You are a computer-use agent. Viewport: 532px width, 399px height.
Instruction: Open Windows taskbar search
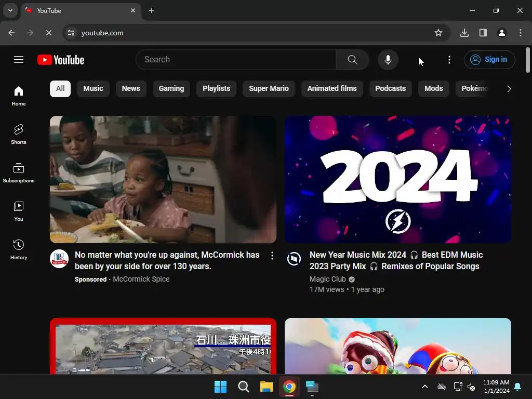pos(244,387)
